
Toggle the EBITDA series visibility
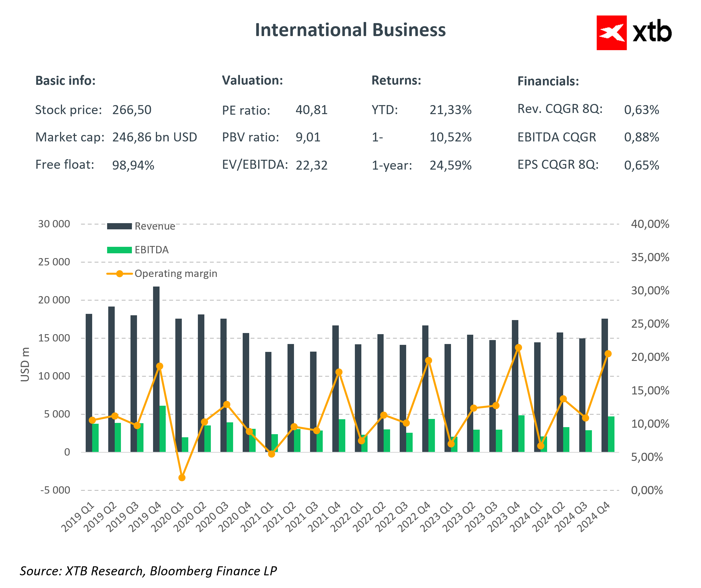pyautogui.click(x=152, y=250)
